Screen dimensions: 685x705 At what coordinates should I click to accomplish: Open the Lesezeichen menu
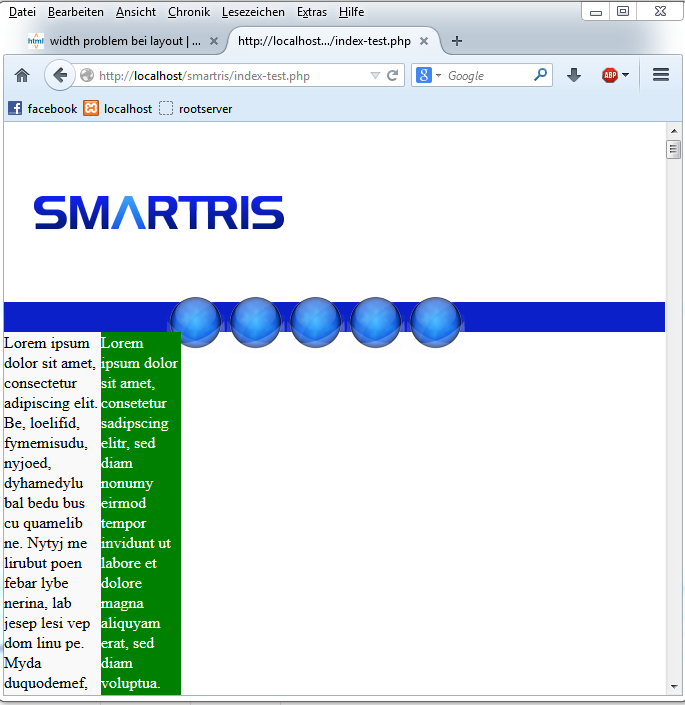click(253, 12)
